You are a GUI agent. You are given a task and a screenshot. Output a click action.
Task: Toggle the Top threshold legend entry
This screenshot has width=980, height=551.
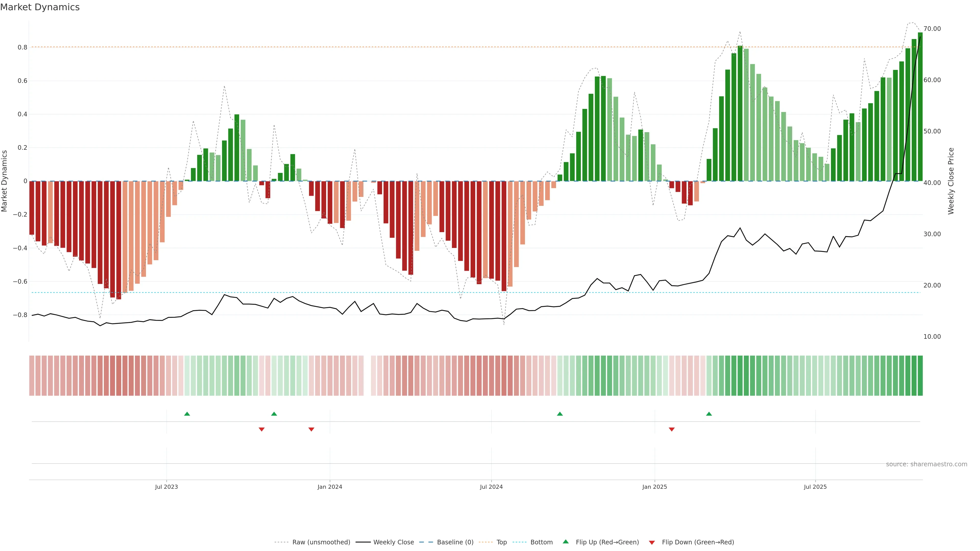click(x=501, y=542)
